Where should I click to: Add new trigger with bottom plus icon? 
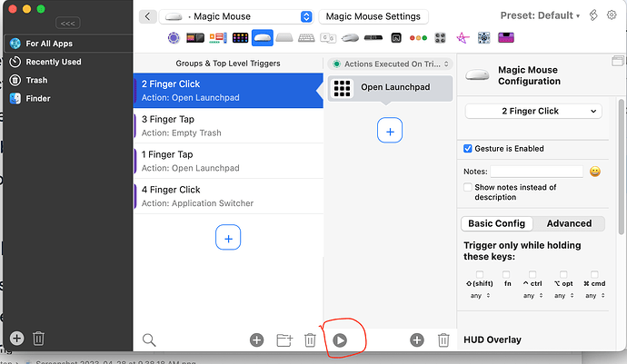[x=257, y=340]
